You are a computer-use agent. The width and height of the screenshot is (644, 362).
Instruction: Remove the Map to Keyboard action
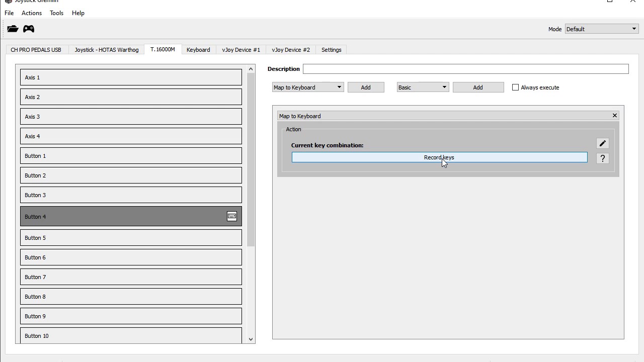point(614,116)
